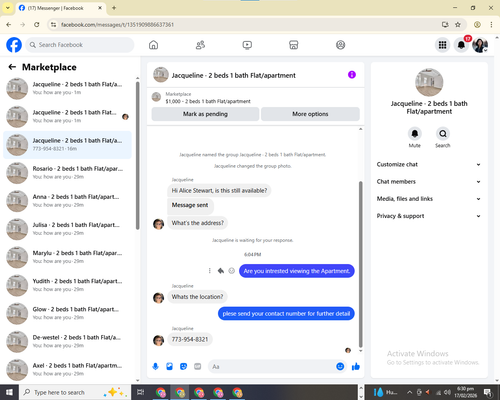Choose a sticker icon
Viewport: 500px width, 400px height.
point(183,367)
